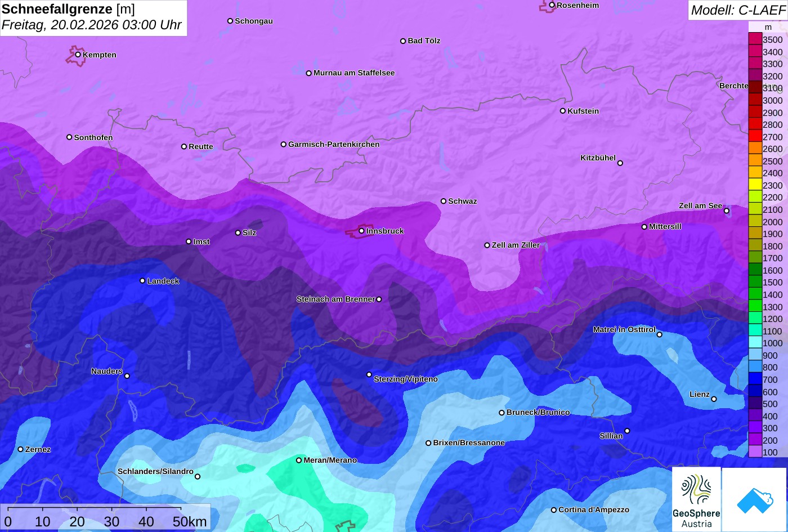Click the Reutte city marker
Viewport: 788px width, 532px height.
coord(184,146)
